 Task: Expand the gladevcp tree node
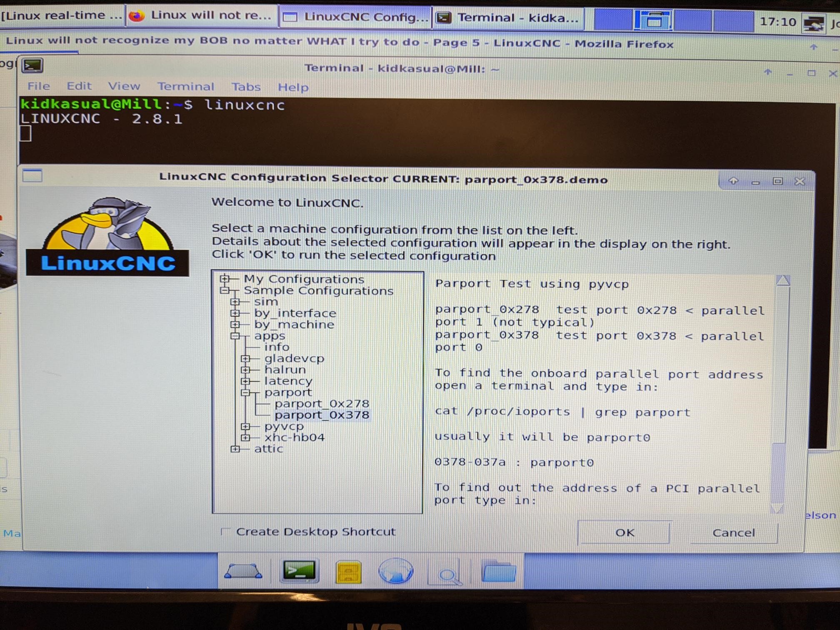[x=245, y=358]
